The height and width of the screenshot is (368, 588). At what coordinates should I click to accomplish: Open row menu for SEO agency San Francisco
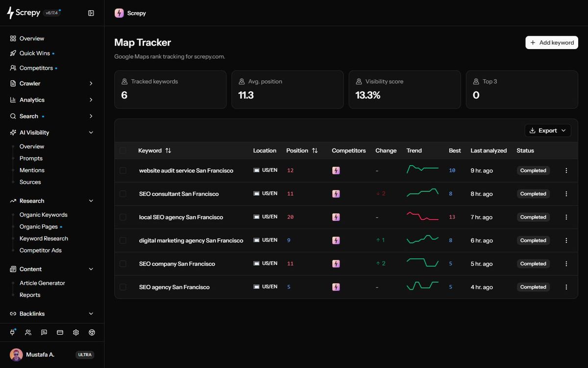566,287
